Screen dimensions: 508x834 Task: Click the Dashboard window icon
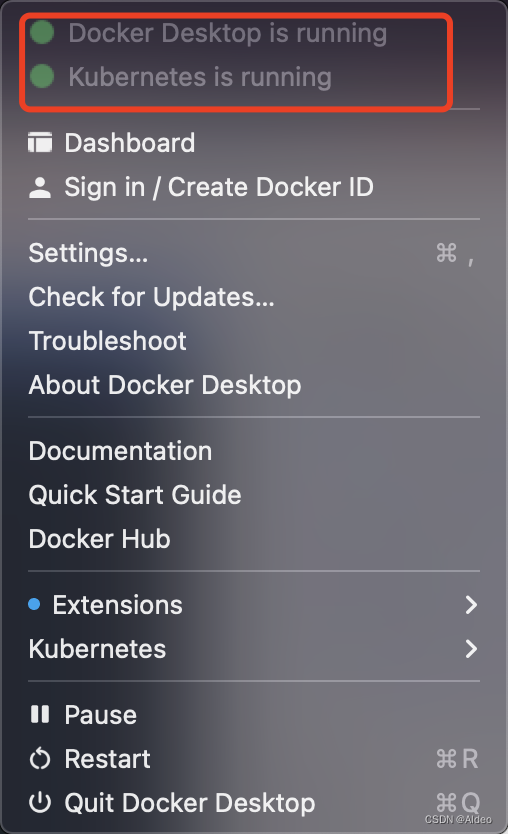pos(40,143)
